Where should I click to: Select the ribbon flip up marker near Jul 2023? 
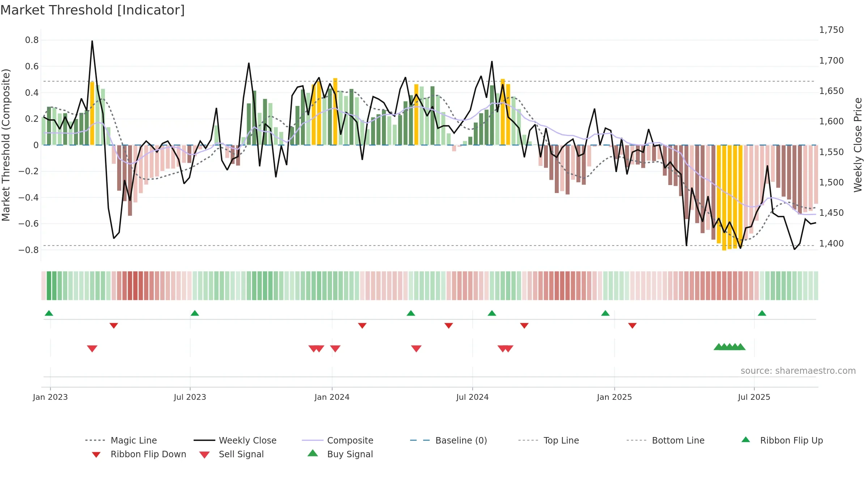195,313
